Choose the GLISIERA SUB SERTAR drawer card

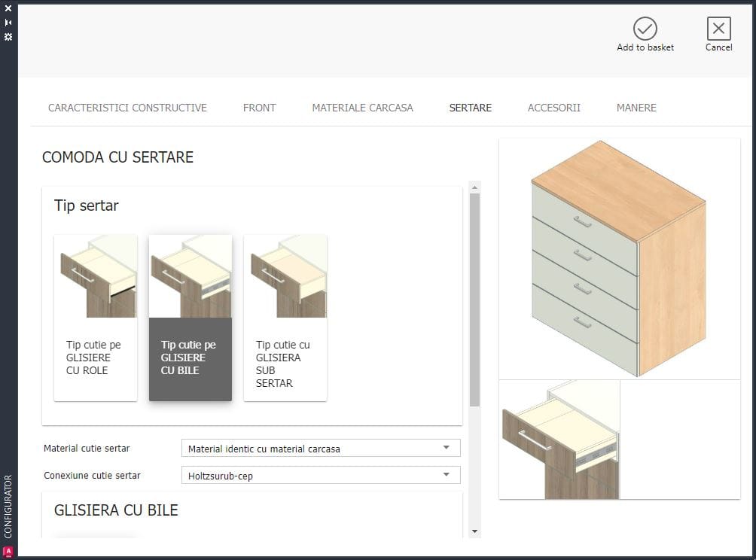coord(285,318)
